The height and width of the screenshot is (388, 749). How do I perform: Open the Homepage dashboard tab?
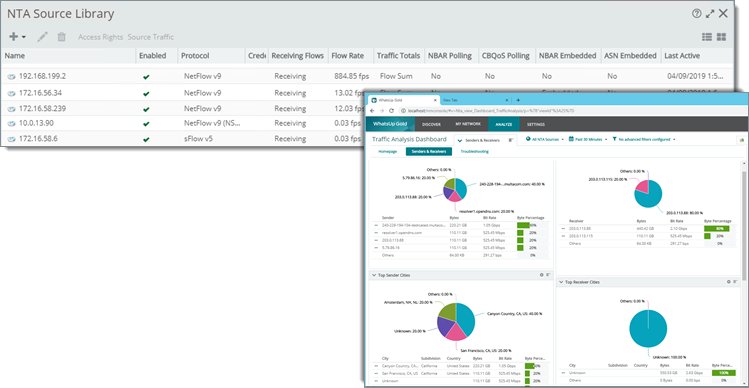[388, 151]
